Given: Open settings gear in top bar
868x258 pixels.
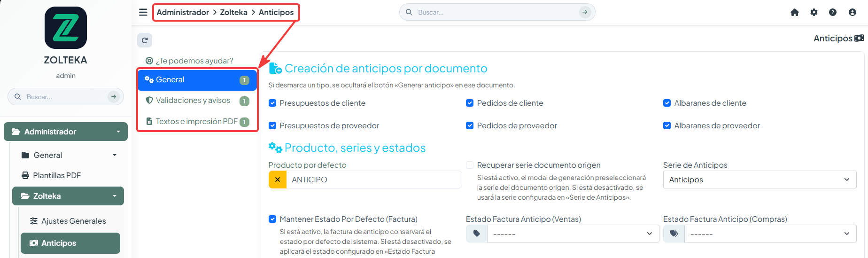Looking at the screenshot, I should coord(814,12).
